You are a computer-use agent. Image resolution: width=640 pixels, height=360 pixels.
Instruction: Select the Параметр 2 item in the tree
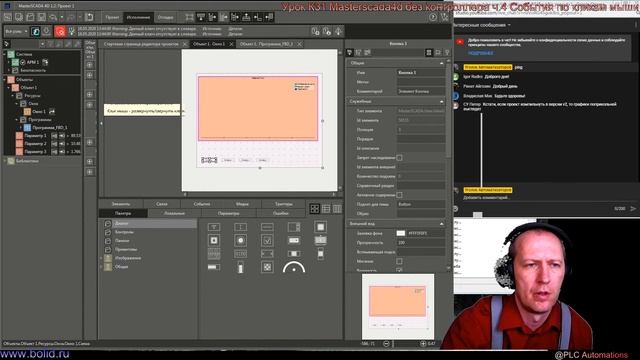pyautogui.click(x=35, y=143)
